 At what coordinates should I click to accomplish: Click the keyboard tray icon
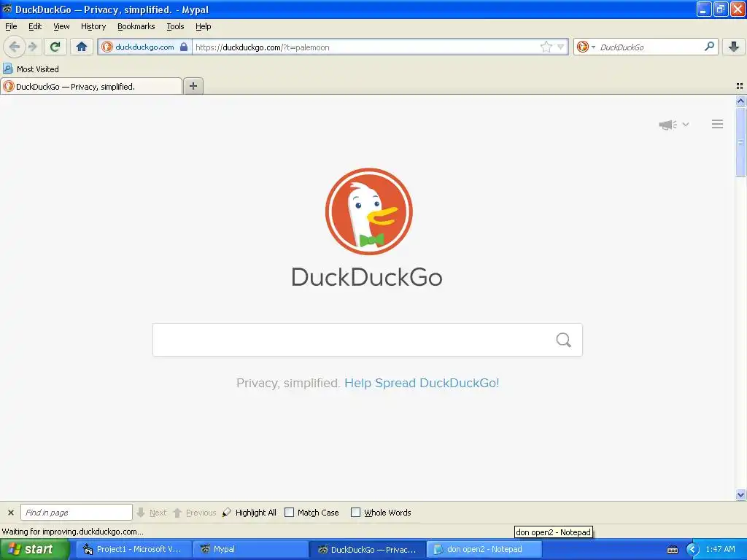(x=672, y=550)
